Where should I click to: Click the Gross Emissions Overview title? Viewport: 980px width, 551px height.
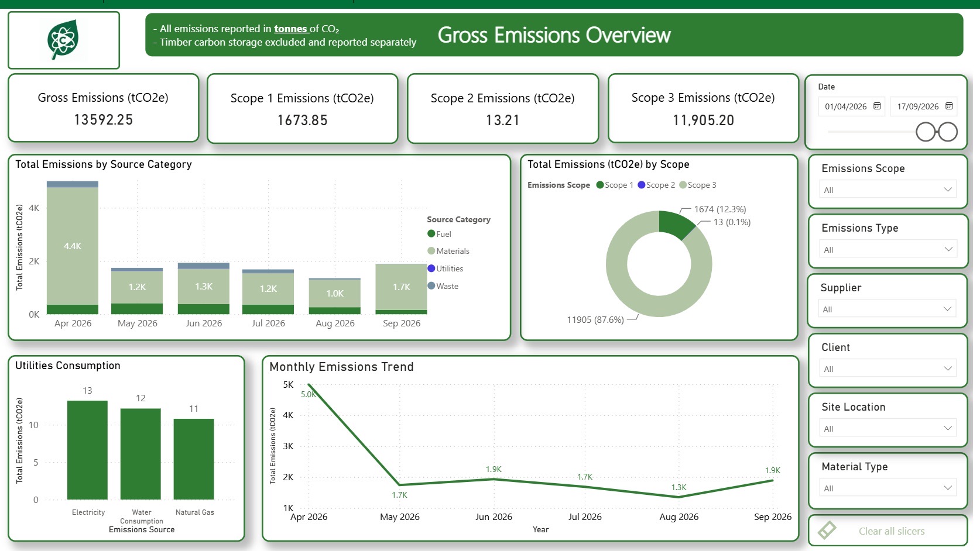[554, 35]
